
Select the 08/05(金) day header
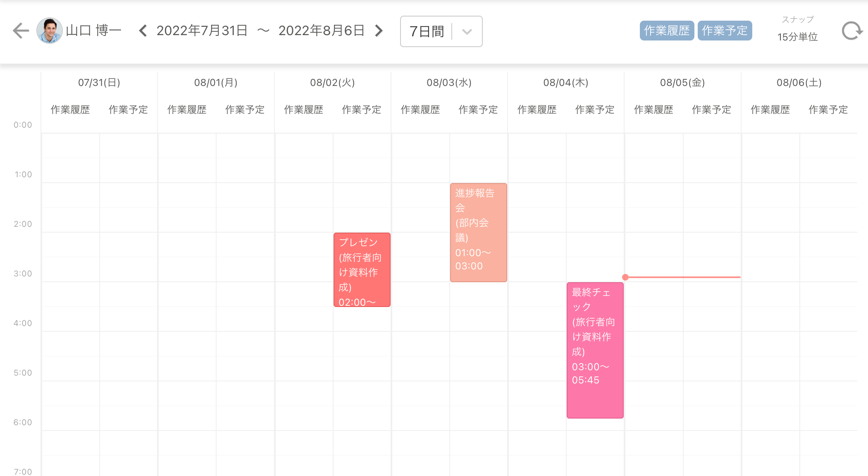[x=682, y=83]
